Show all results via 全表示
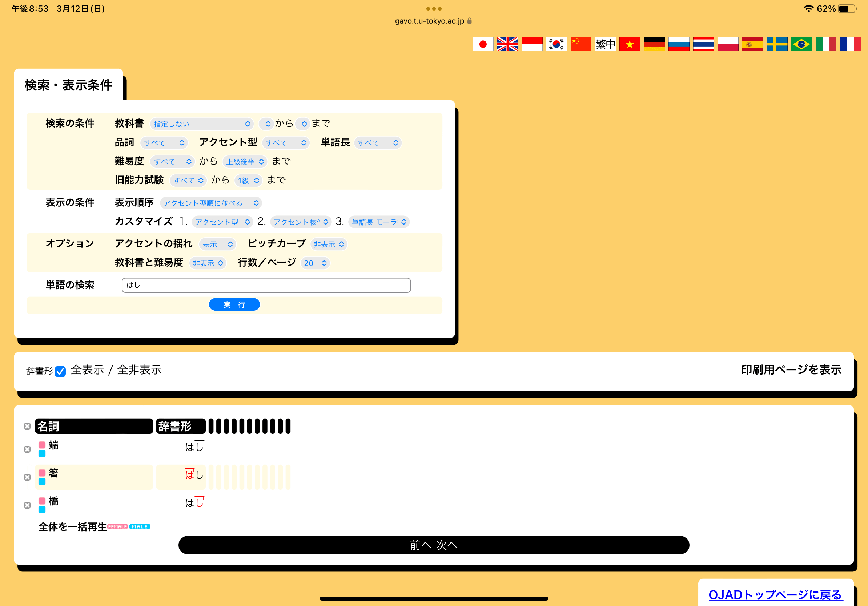The height and width of the screenshot is (606, 868). pyautogui.click(x=87, y=370)
